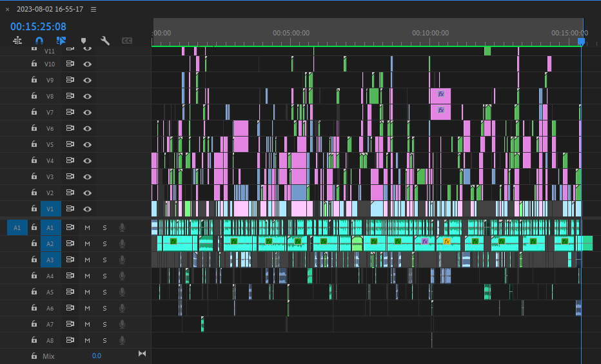
Task: Edit playhead timecode 00:15:25:08
Action: pyautogui.click(x=38, y=27)
